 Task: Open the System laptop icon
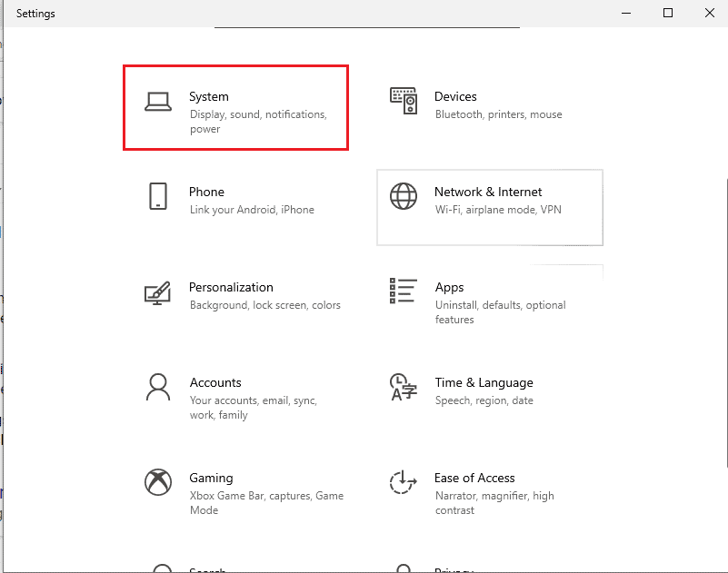point(158,102)
